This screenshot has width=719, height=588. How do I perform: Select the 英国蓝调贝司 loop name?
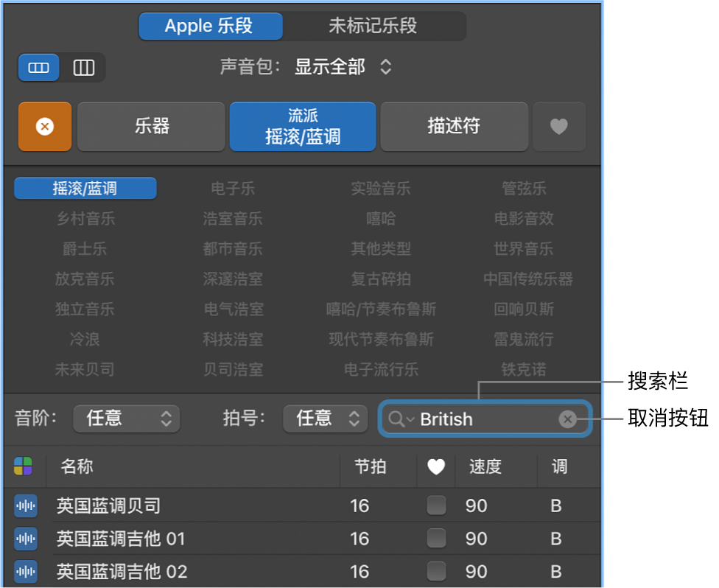109,506
